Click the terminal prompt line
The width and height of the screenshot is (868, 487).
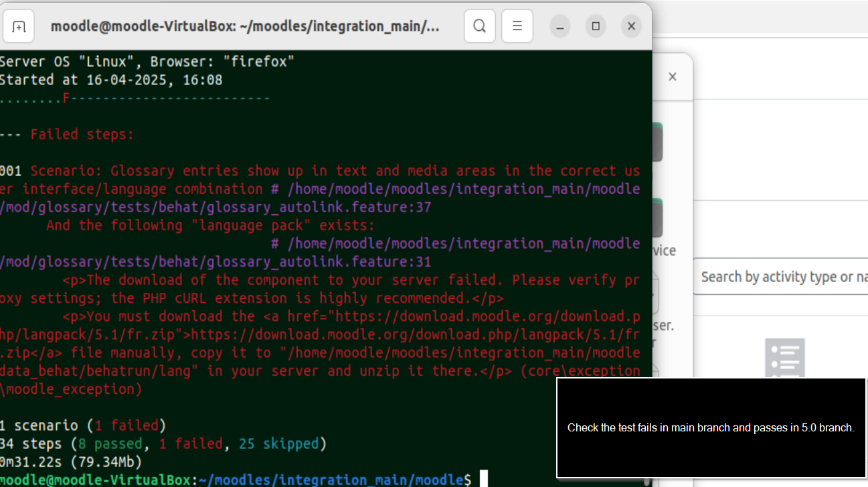(244, 480)
